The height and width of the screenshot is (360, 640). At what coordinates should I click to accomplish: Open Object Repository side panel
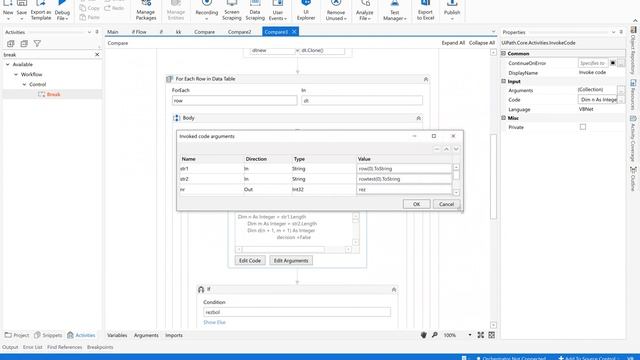(633, 49)
